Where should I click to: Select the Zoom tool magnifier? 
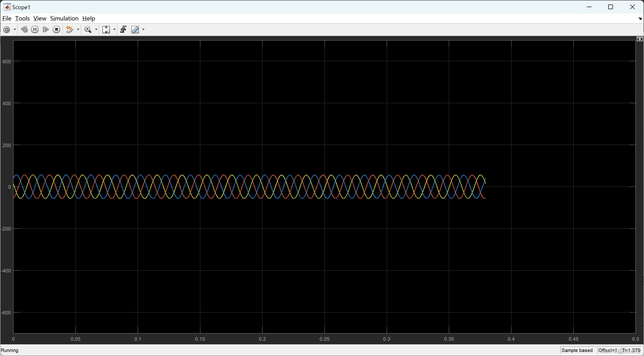pyautogui.click(x=88, y=30)
